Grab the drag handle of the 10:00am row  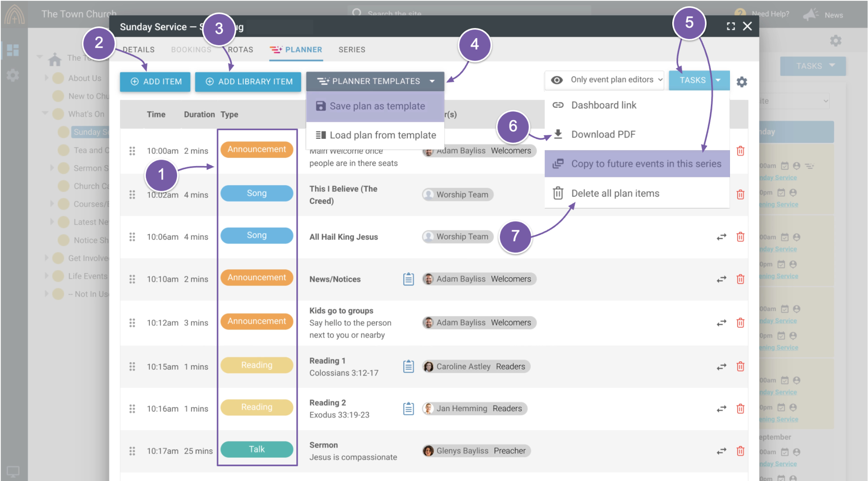[132, 151]
